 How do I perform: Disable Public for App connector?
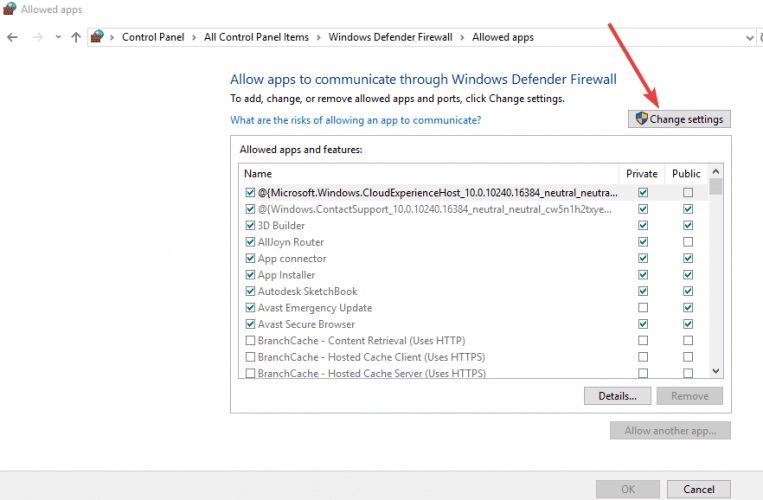(688, 258)
